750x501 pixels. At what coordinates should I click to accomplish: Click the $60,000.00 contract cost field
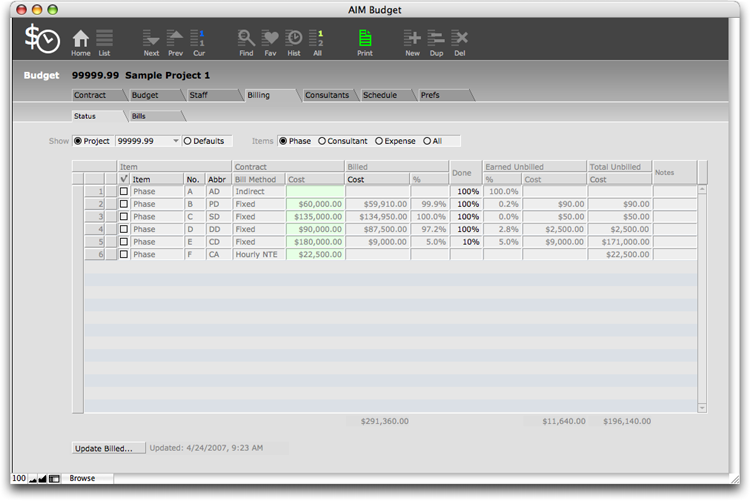(x=316, y=203)
